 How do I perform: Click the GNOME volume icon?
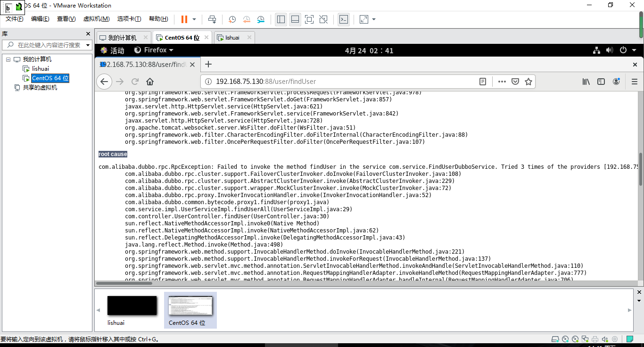[x=610, y=50]
